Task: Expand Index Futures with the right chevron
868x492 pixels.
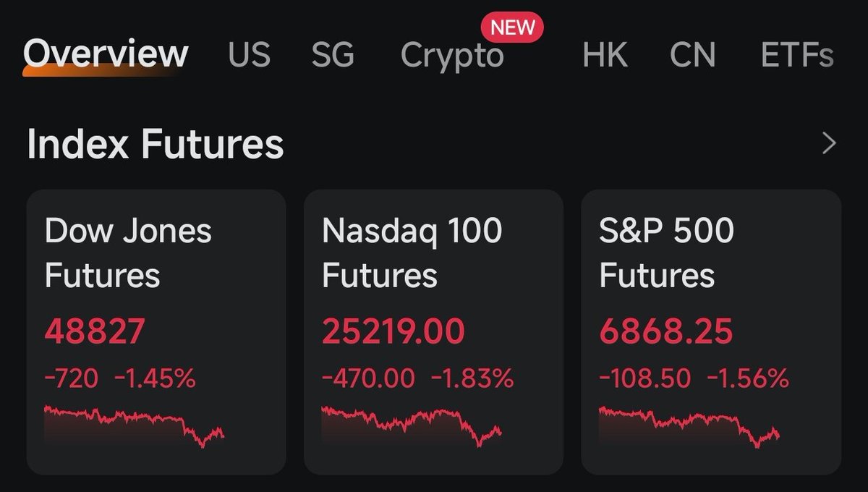Action: pyautogui.click(x=830, y=144)
